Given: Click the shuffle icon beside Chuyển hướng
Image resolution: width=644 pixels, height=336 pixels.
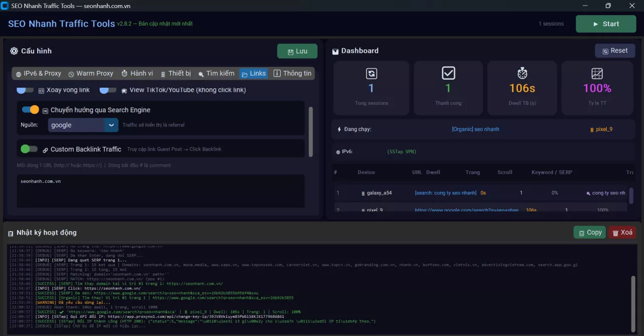Looking at the screenshot, I should [x=45, y=110].
